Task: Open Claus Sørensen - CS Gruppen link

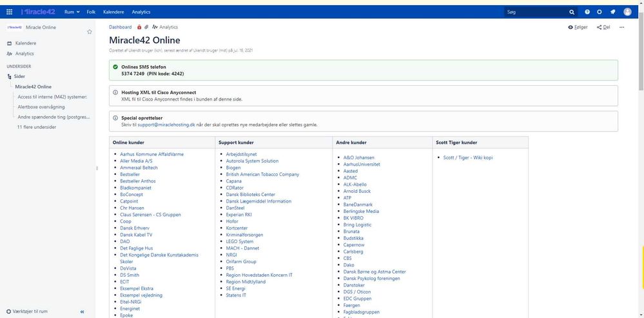Action: 150,214
